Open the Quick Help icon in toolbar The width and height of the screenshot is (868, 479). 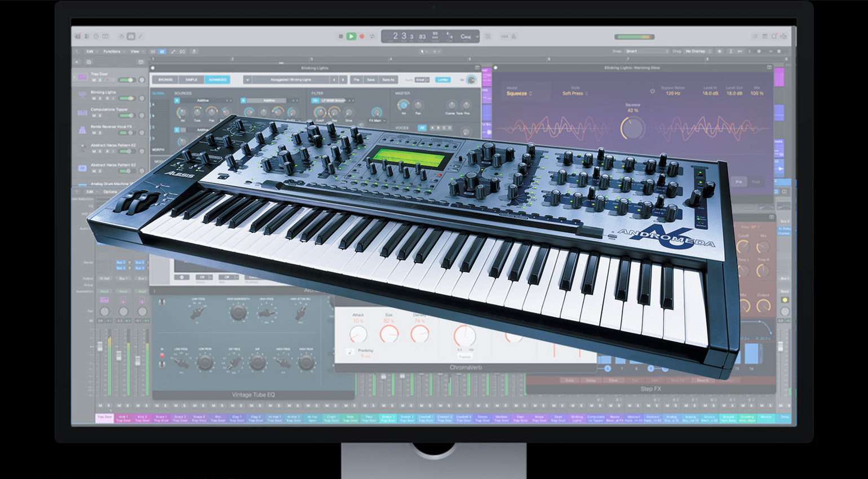[96, 36]
